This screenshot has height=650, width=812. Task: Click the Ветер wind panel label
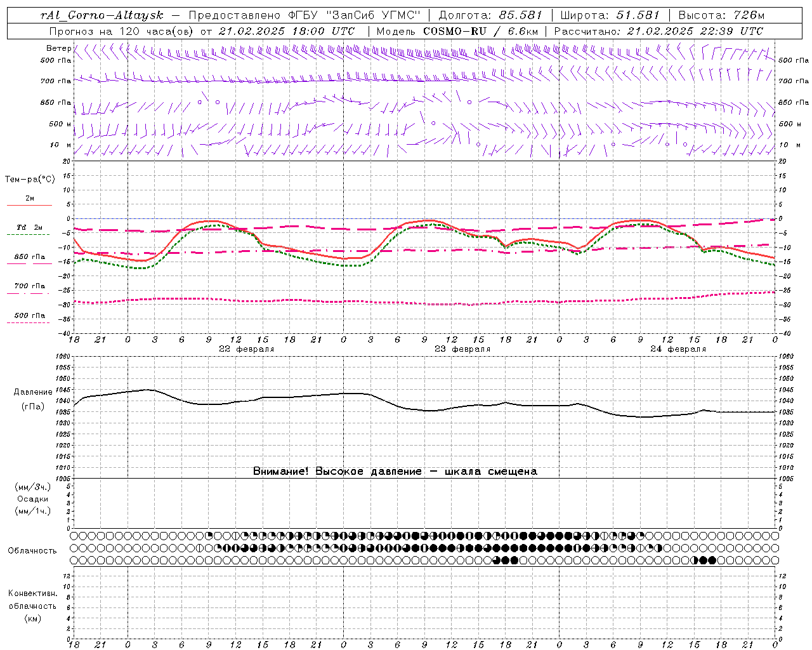point(58,48)
